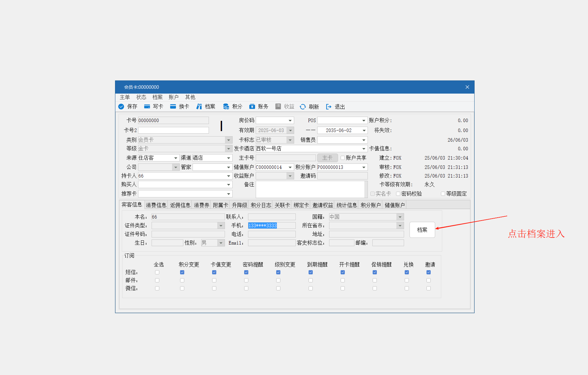588x375 pixels.
Task: Switch to the 消费信息 tab
Action: [x=156, y=205]
